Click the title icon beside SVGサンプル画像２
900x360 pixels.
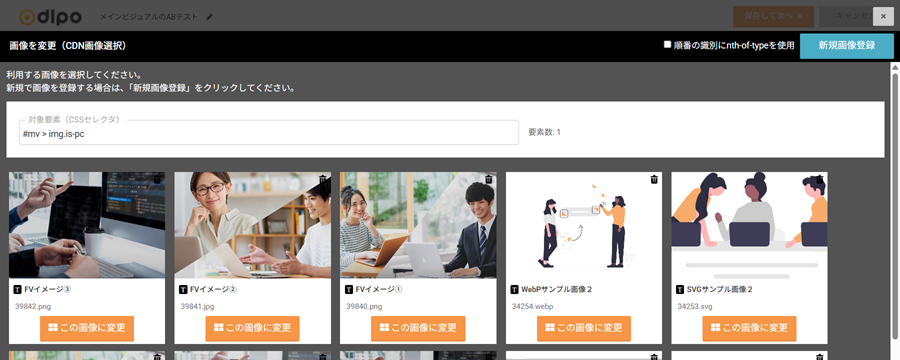pyautogui.click(x=680, y=289)
